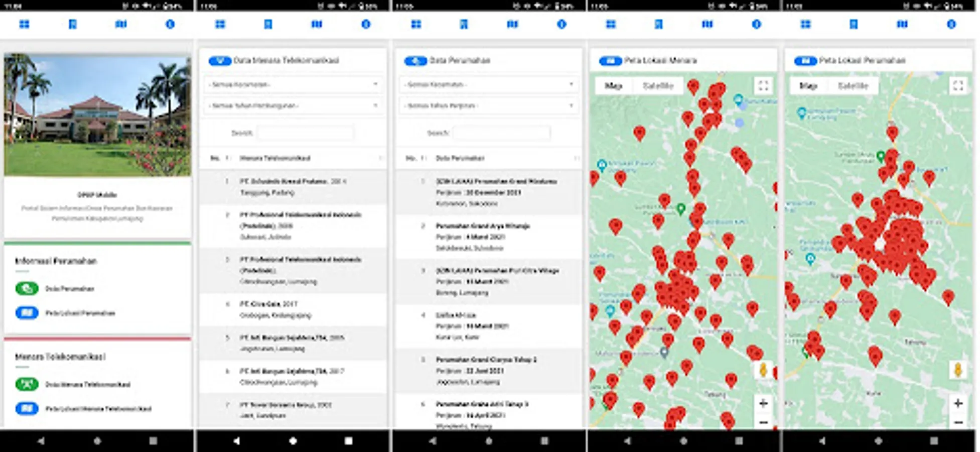
Task: Switch to Satellite view on the Peta Lokasi Menara map
Action: (658, 86)
